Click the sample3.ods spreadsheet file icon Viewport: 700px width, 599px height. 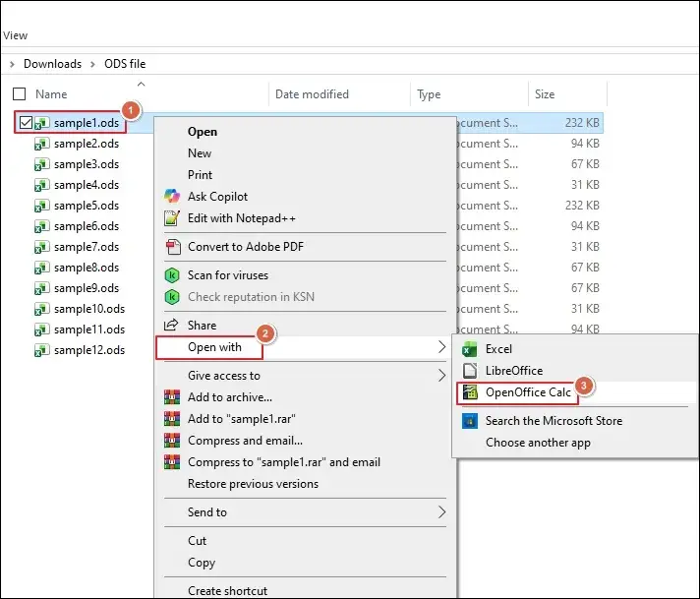(x=42, y=164)
